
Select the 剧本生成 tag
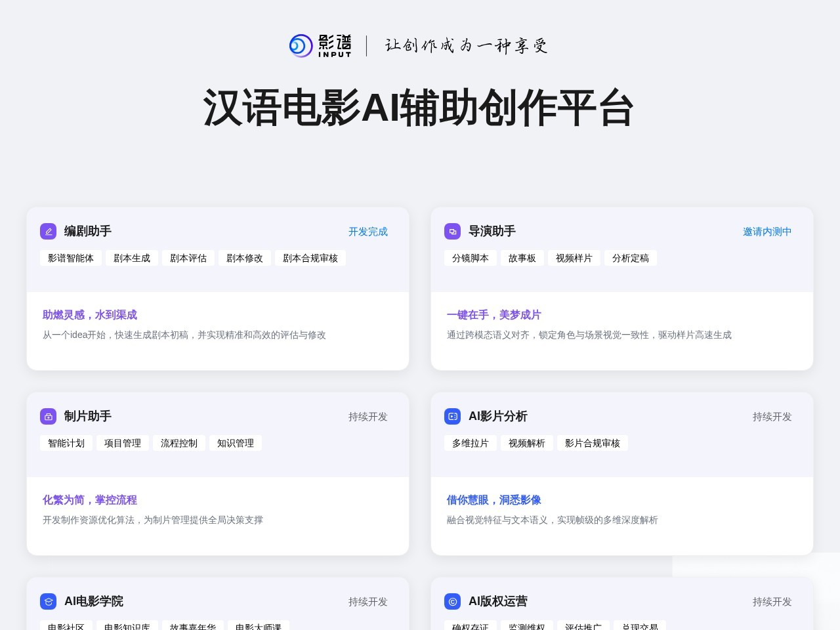click(x=132, y=259)
